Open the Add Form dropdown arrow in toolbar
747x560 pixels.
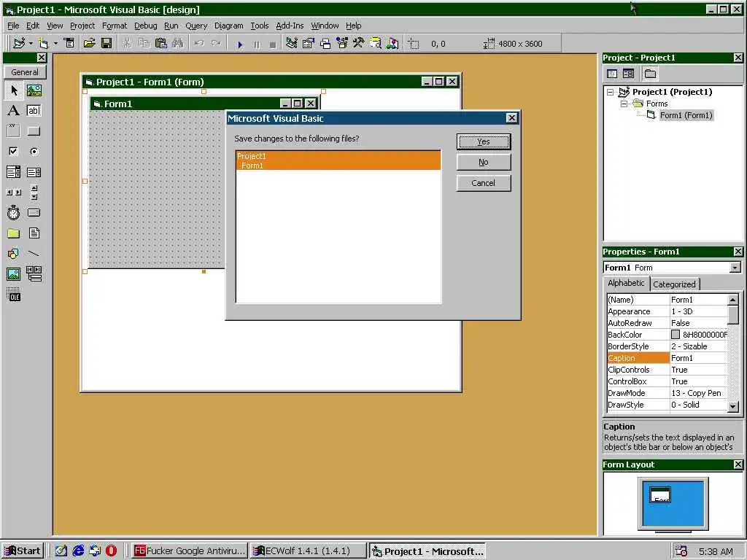coord(55,43)
